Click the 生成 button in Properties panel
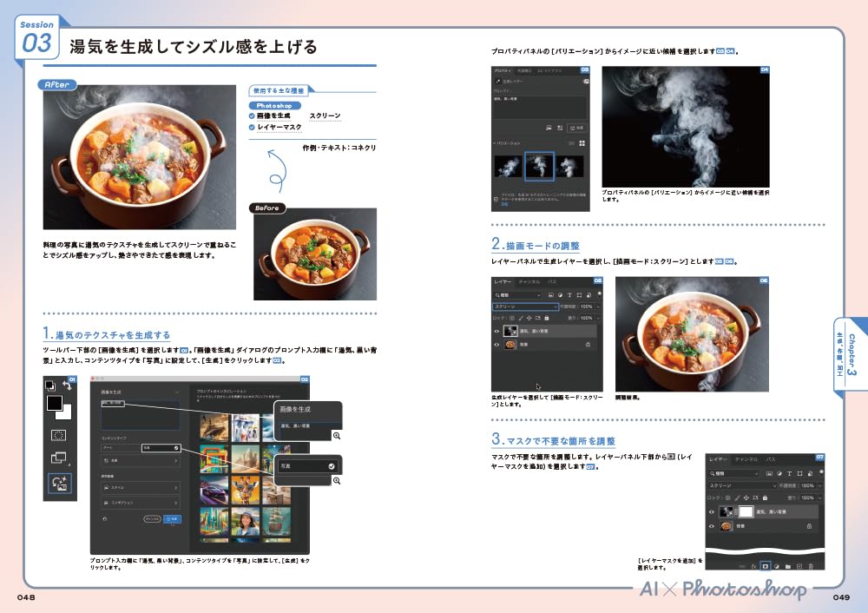This screenshot has height=613, width=868. pyautogui.click(x=577, y=128)
